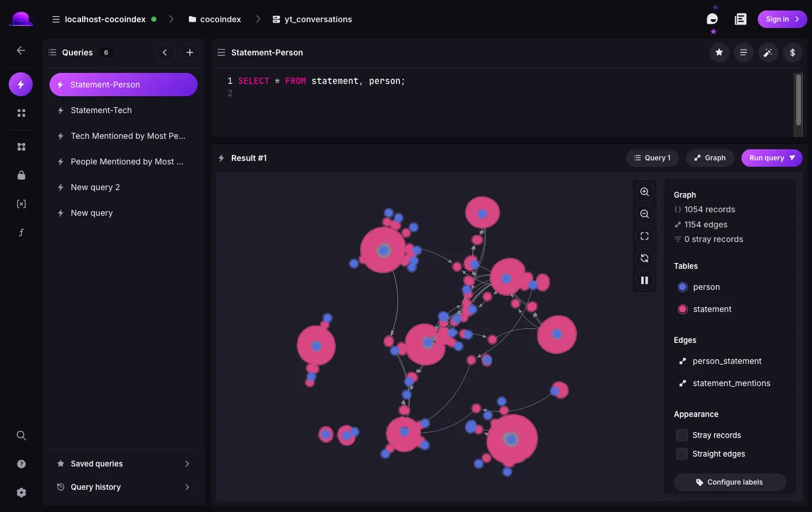This screenshot has width=812, height=512.
Task: Format the query with lines icon
Action: click(x=744, y=52)
